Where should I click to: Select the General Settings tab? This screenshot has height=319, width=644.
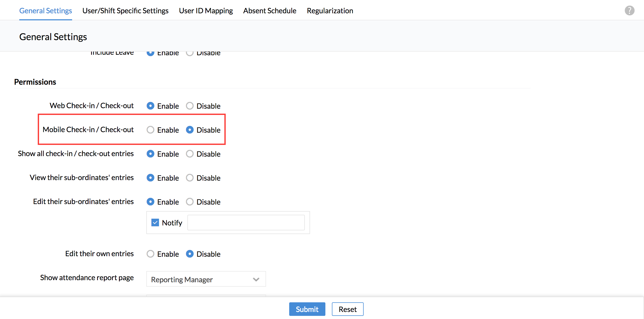coord(46,11)
